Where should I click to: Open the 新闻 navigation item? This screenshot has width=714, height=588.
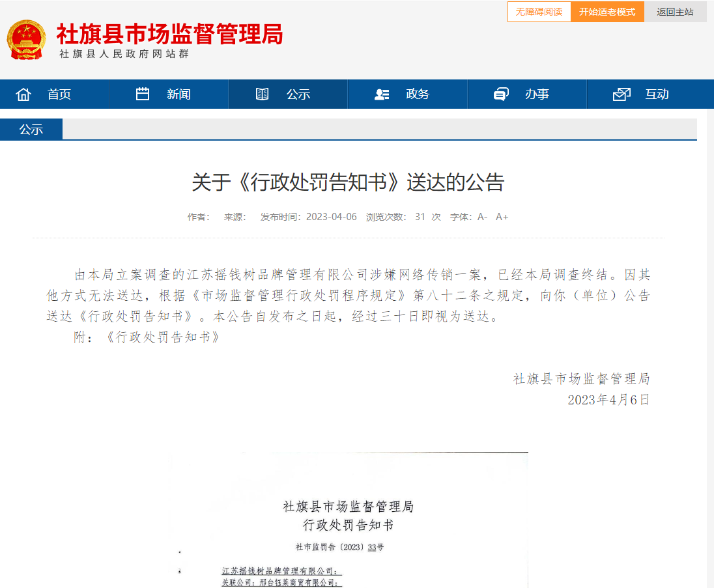tap(178, 94)
